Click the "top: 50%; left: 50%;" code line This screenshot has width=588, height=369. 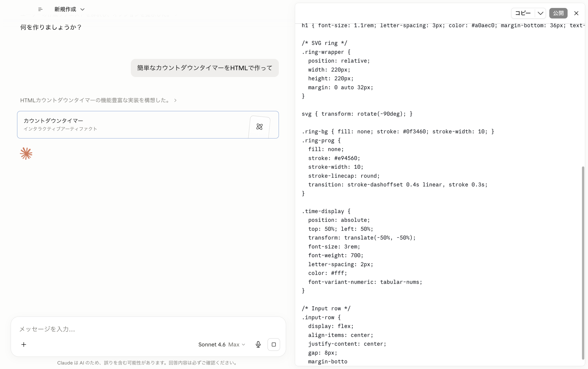(340, 229)
